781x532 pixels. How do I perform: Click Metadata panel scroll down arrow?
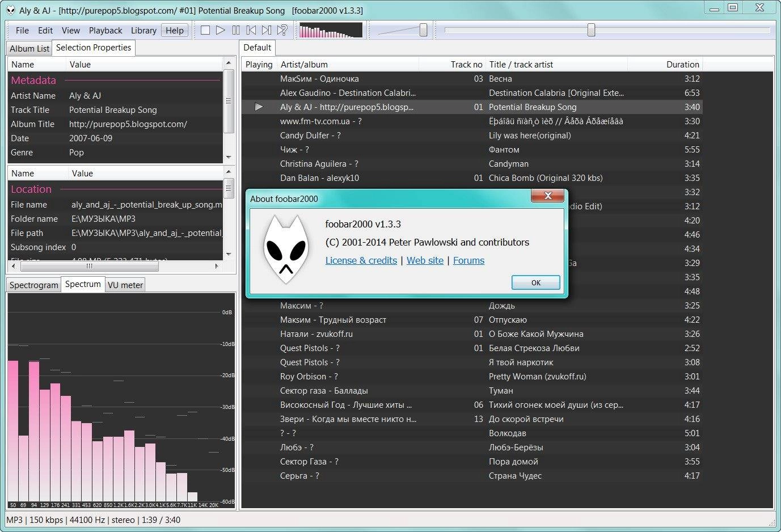pyautogui.click(x=229, y=157)
